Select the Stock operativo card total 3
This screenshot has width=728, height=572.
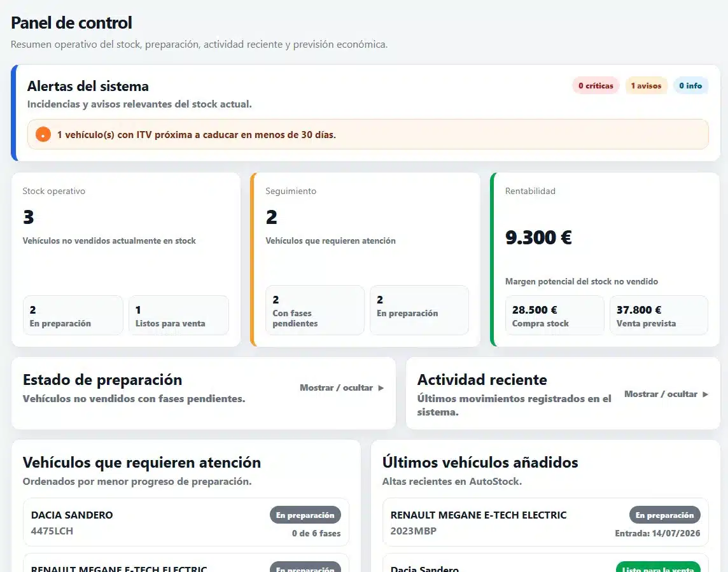coord(29,218)
